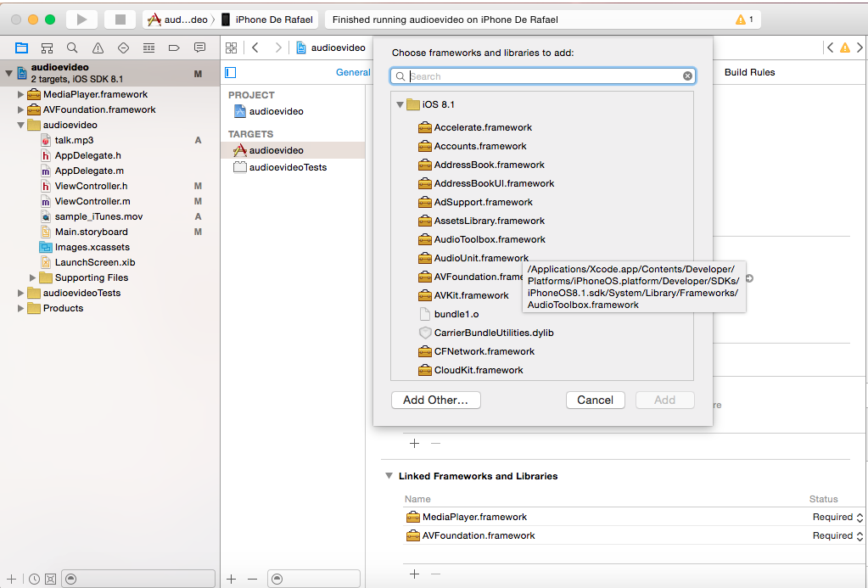The height and width of the screenshot is (588, 868).
Task: Expand AVFoundation.framework in the project navigator
Action: 20,109
